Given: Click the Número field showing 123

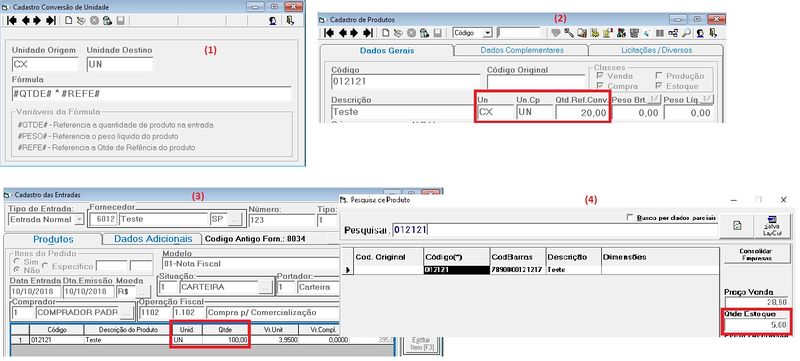Looking at the screenshot, I should coord(281,220).
